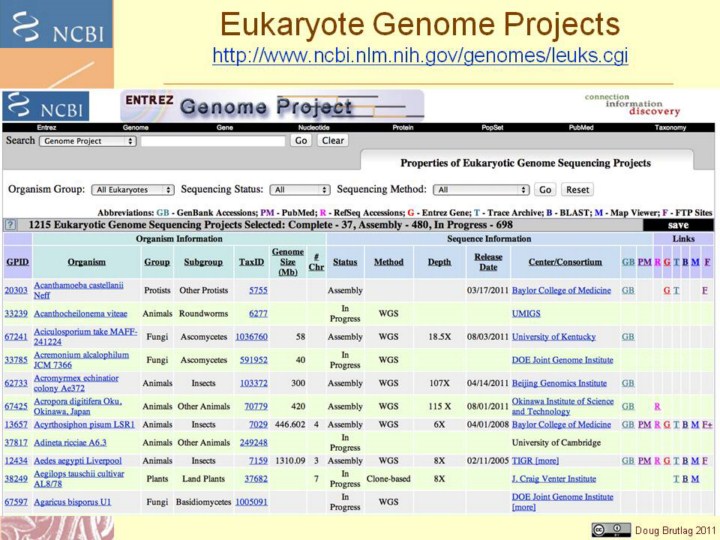Sort by the GPID column header

click(17, 262)
